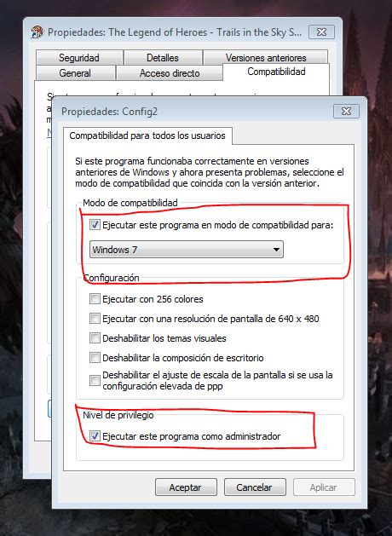Screen dimensions: 392x536
Task: Switch to the Acceso directo tab
Action: (170, 72)
